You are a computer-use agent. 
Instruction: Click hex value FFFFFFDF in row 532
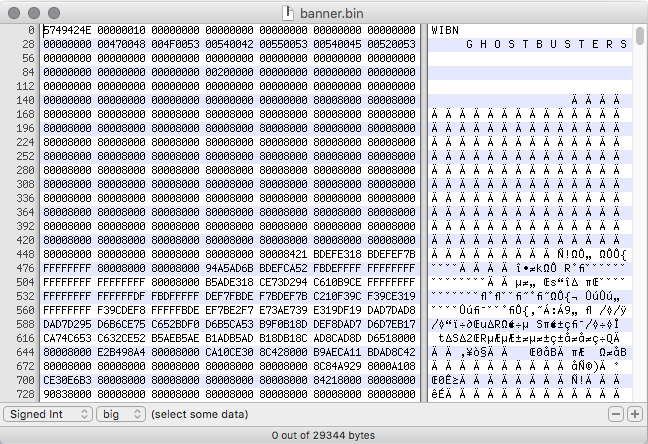coord(122,296)
